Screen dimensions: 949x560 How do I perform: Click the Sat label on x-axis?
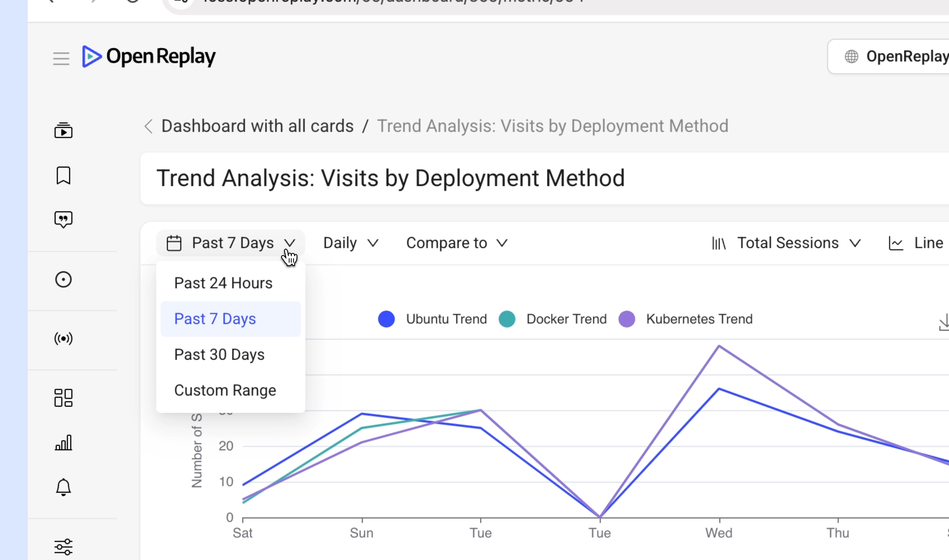pos(243,533)
